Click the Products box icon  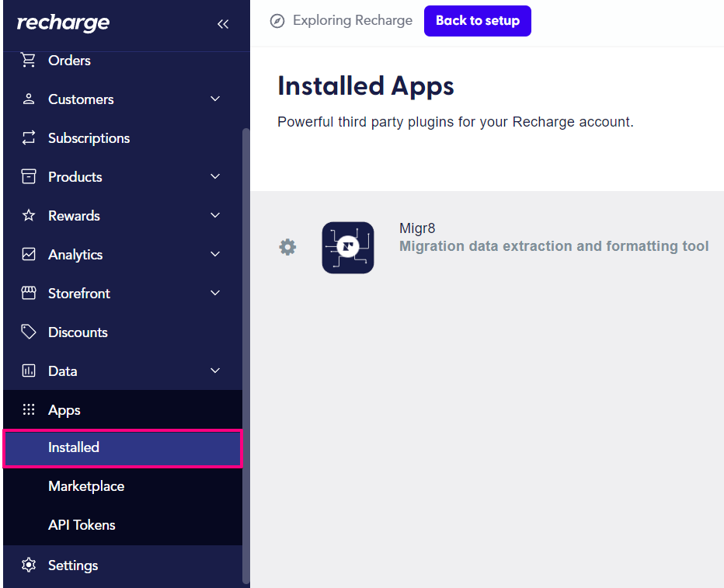[29, 176]
